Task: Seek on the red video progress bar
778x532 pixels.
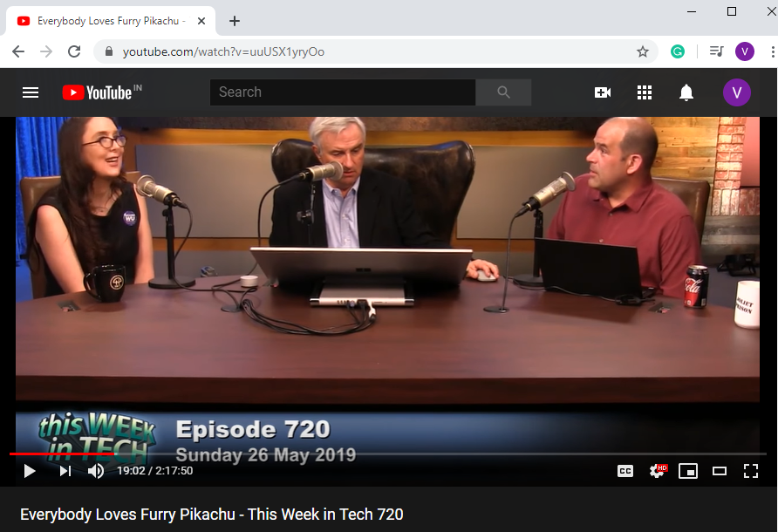Action: click(387, 454)
